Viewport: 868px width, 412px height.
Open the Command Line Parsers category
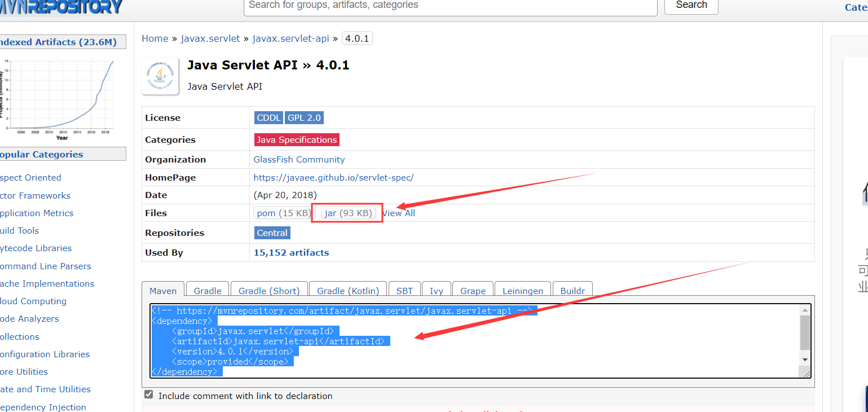click(x=45, y=266)
